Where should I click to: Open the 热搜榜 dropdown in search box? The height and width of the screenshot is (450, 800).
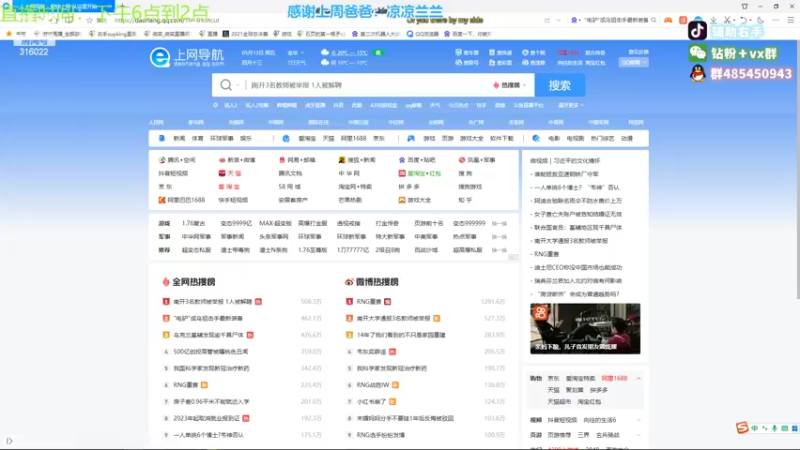[x=510, y=85]
